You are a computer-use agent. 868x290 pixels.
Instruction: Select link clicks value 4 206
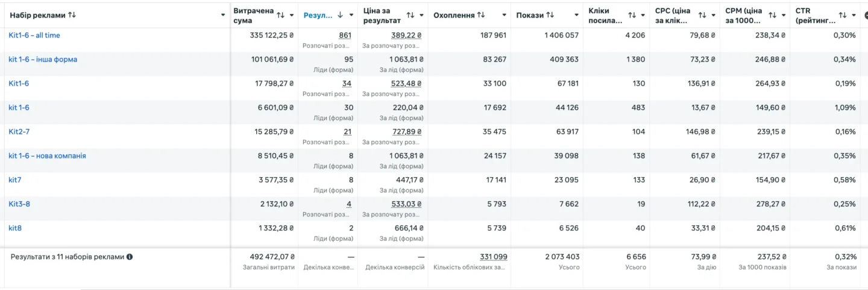635,36
